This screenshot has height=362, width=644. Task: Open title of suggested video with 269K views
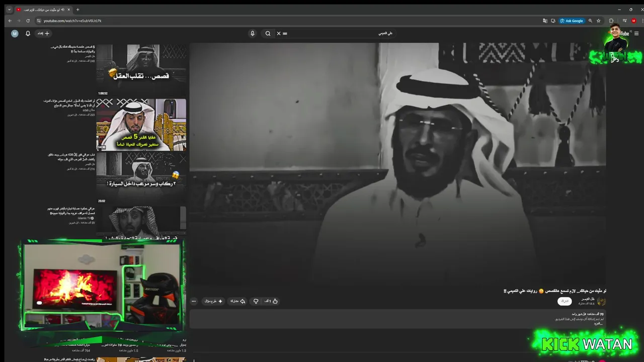point(69,103)
